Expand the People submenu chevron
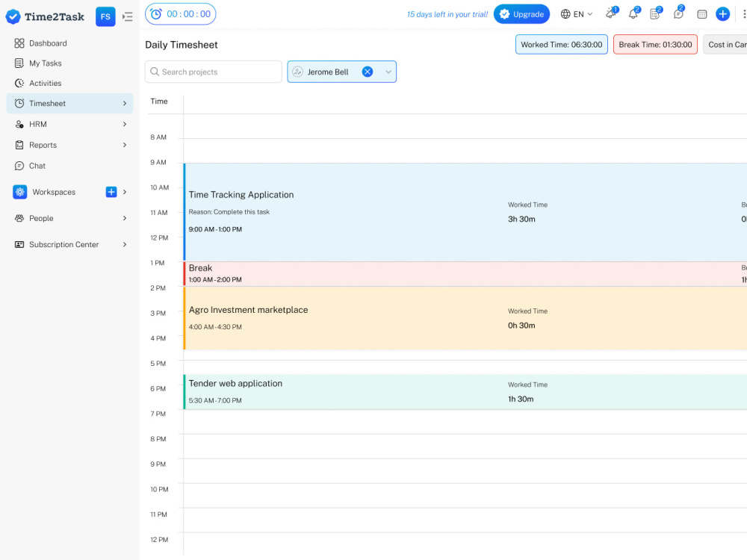Image resolution: width=747 pixels, height=560 pixels. point(125,218)
